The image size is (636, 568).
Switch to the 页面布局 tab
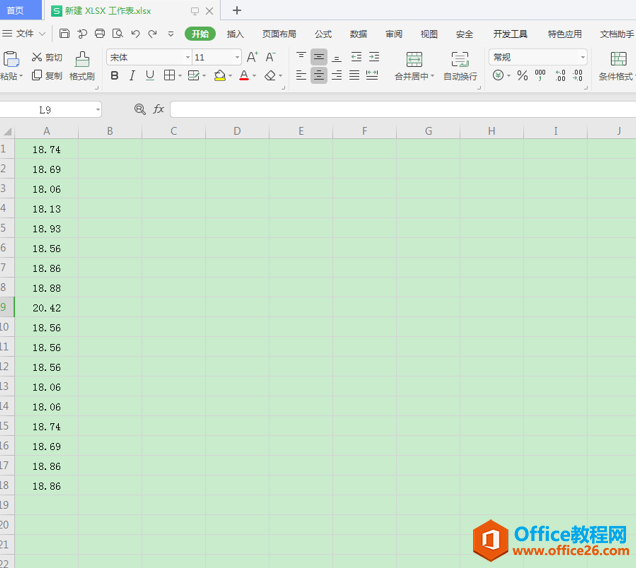click(279, 34)
